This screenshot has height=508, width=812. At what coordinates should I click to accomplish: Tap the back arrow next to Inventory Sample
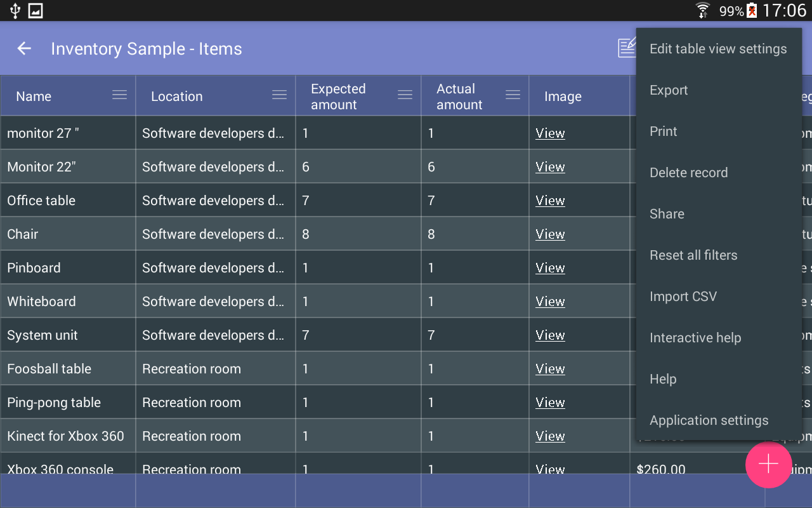(x=24, y=49)
